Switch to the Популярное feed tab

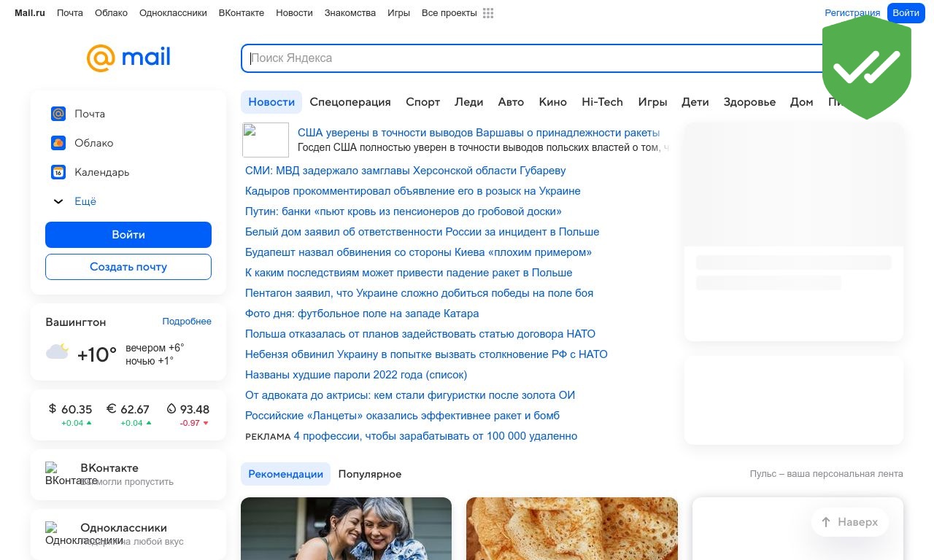coord(370,474)
